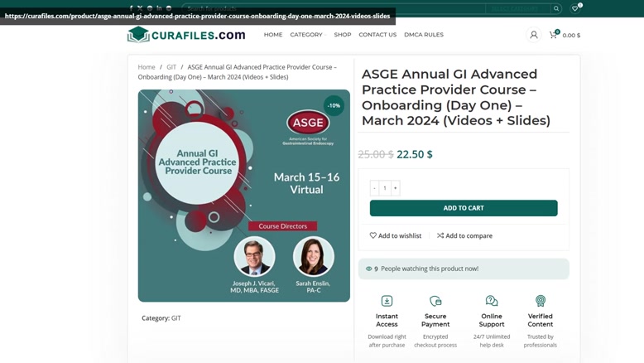Click the -10% discount badge

tap(334, 105)
